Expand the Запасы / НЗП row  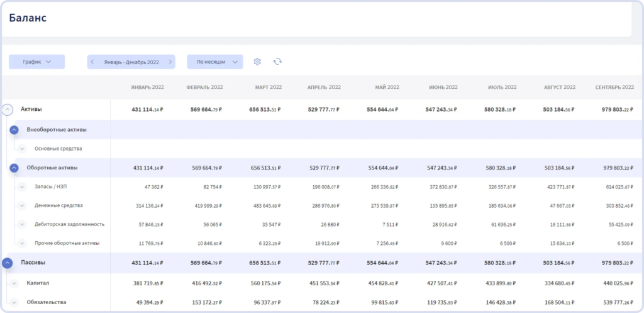coord(22,187)
